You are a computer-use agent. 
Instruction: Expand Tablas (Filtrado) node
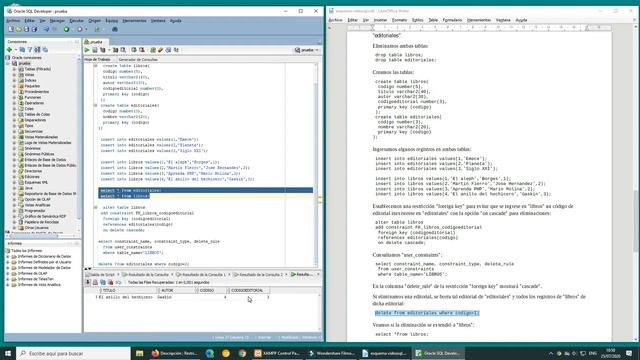tap(15, 69)
